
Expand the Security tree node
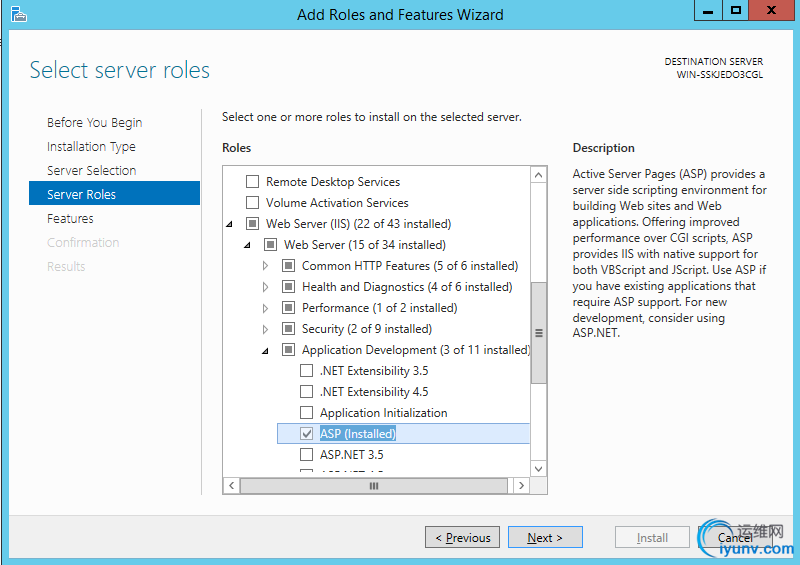tap(265, 329)
